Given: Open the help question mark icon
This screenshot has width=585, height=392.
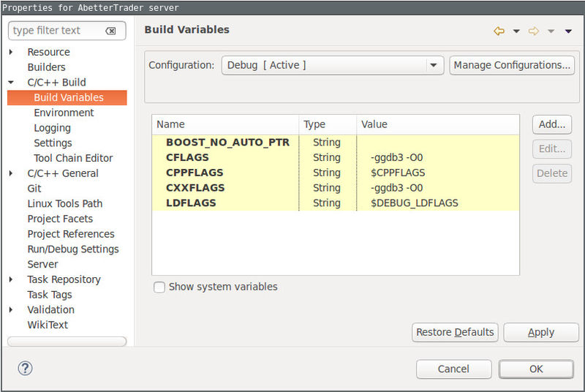Looking at the screenshot, I should [25, 369].
